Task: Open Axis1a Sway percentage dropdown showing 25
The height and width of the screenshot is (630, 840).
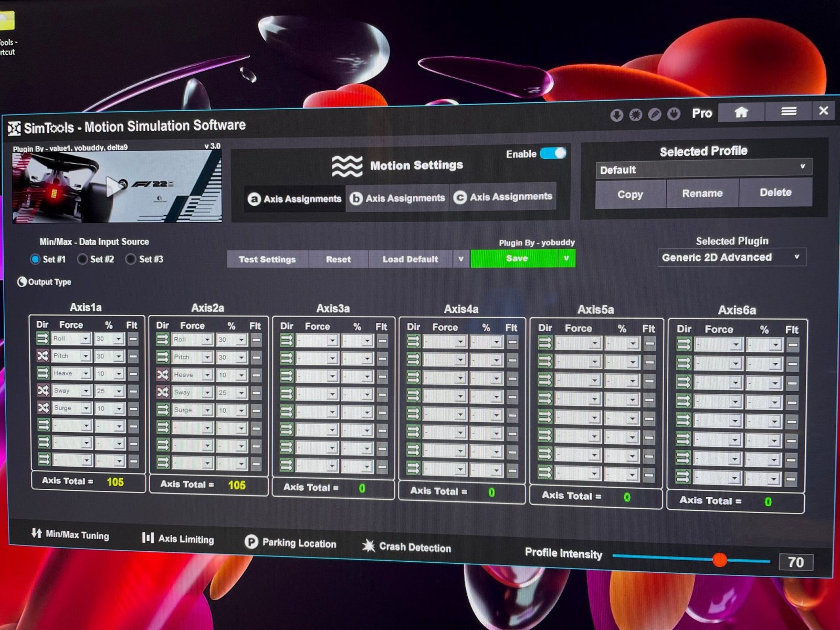Action: click(110, 391)
